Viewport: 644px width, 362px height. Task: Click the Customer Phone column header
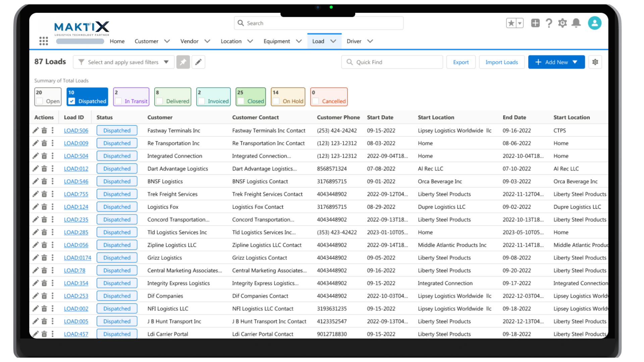click(338, 117)
